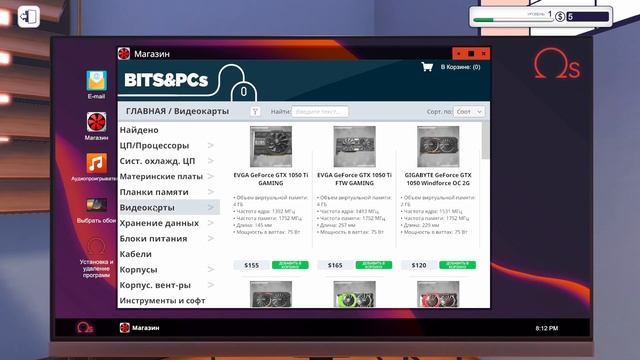
Task: Click the Найти search input field
Action: pyautogui.click(x=320, y=111)
